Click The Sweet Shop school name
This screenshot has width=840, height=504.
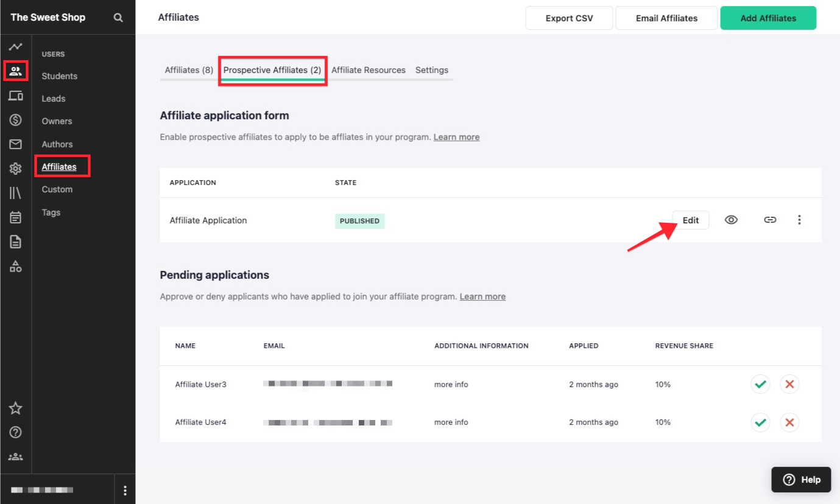pos(48,18)
